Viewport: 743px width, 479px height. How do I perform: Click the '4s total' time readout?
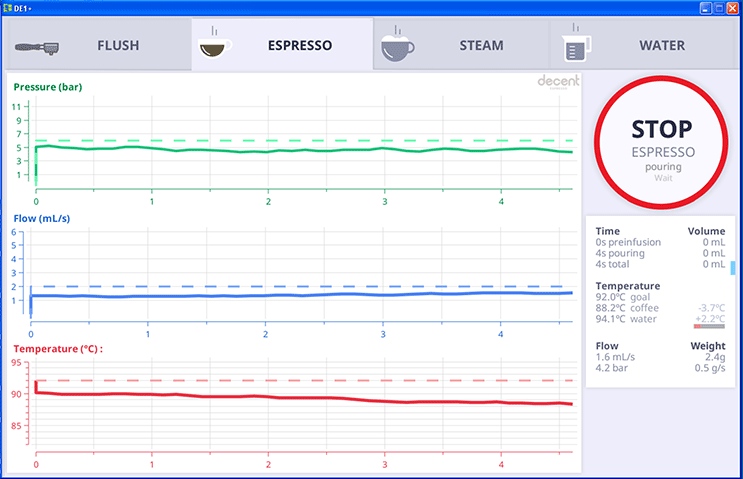612,264
